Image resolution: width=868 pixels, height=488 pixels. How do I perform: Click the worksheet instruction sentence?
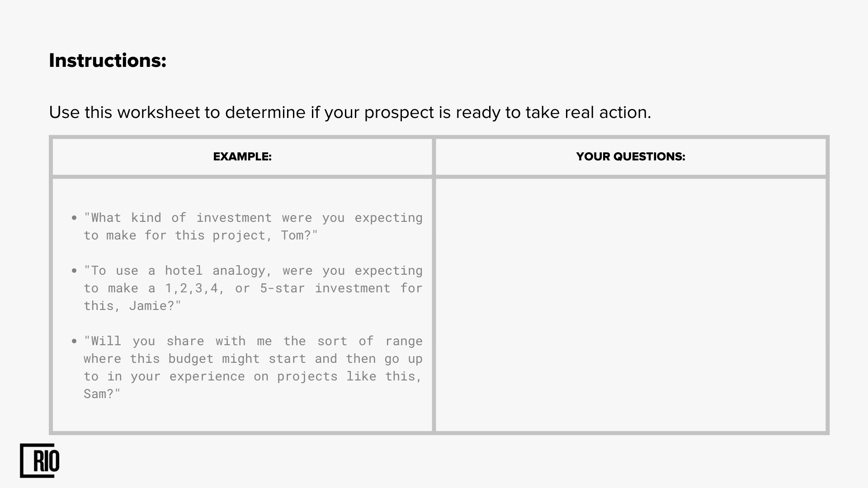click(350, 113)
